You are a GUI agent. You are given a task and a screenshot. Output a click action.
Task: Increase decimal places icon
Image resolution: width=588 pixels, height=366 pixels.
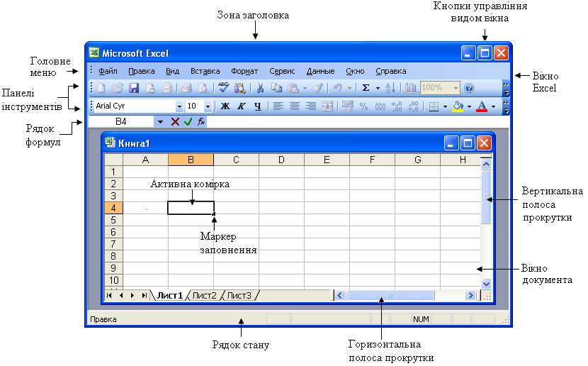click(x=397, y=106)
